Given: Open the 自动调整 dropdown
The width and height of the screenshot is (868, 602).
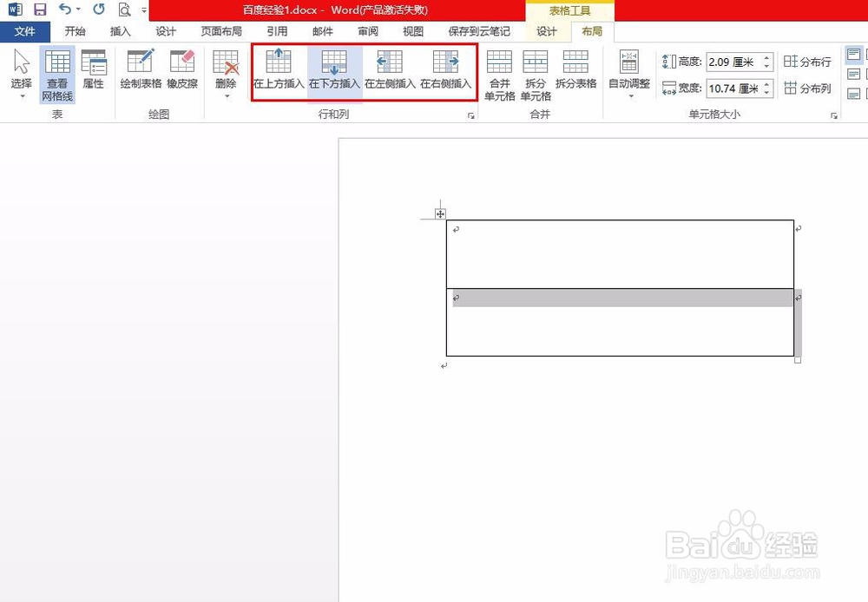Looking at the screenshot, I should [x=628, y=74].
